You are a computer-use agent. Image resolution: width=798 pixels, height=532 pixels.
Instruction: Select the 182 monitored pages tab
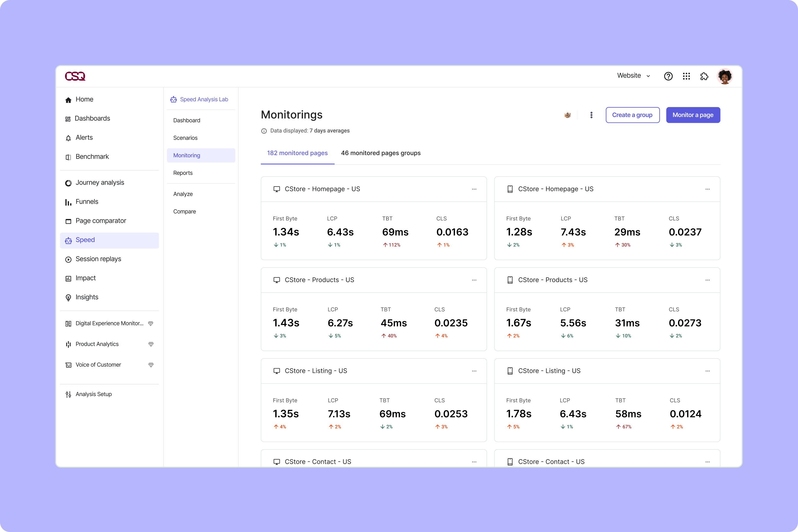(x=297, y=153)
